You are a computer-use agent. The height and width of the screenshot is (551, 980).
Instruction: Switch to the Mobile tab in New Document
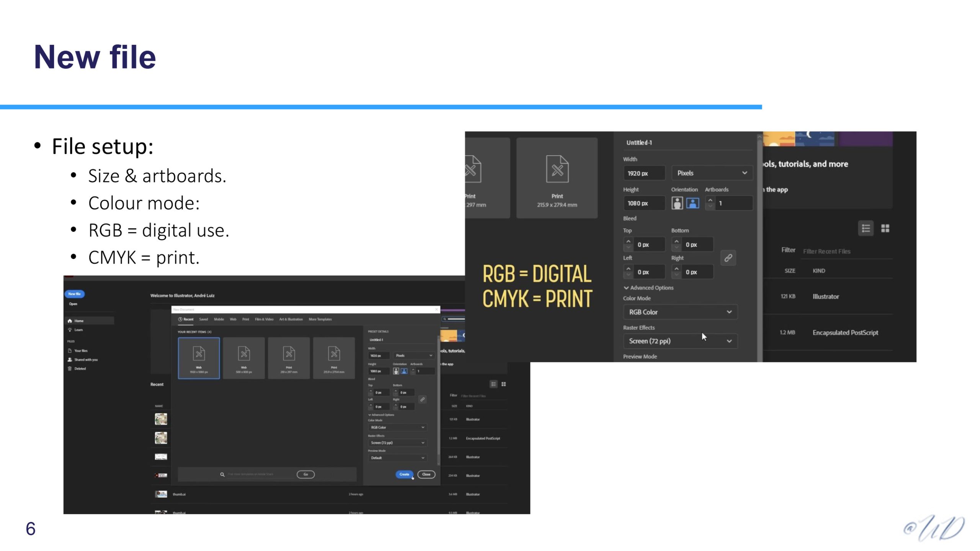pos(219,319)
